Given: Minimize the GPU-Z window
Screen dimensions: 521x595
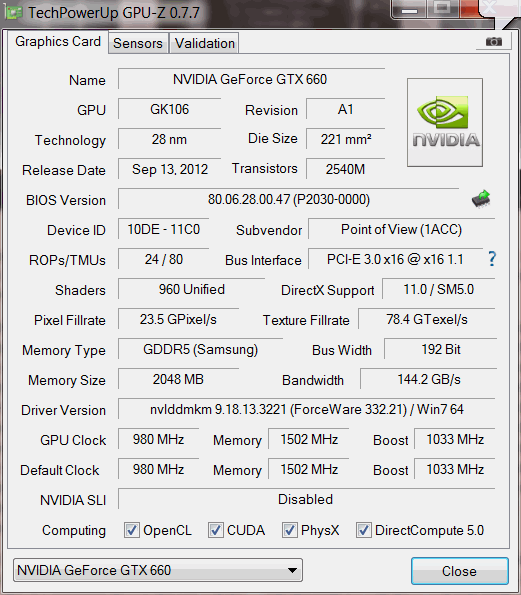Looking at the screenshot, I should (409, 9).
